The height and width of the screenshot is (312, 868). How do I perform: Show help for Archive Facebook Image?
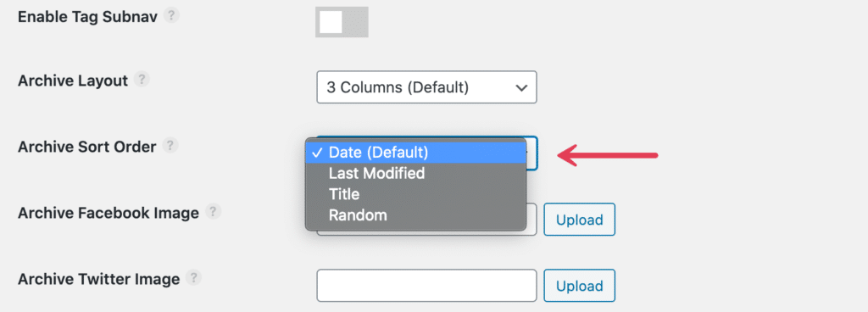(x=213, y=211)
